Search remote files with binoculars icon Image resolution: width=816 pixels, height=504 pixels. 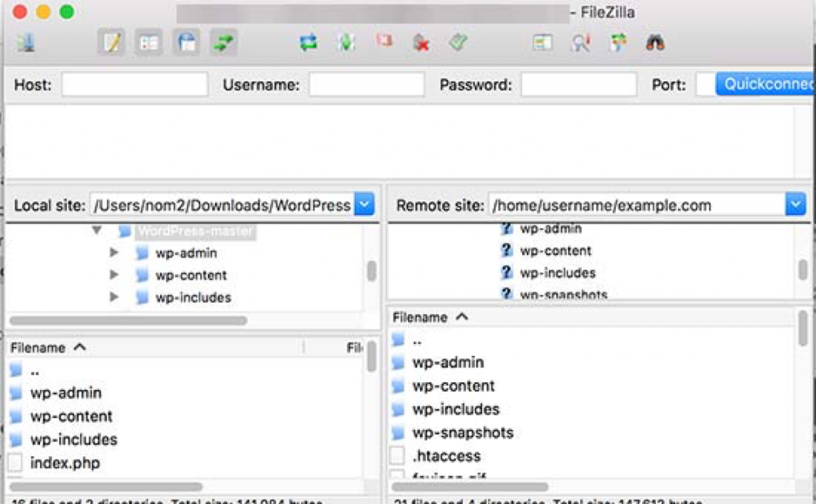[655, 43]
